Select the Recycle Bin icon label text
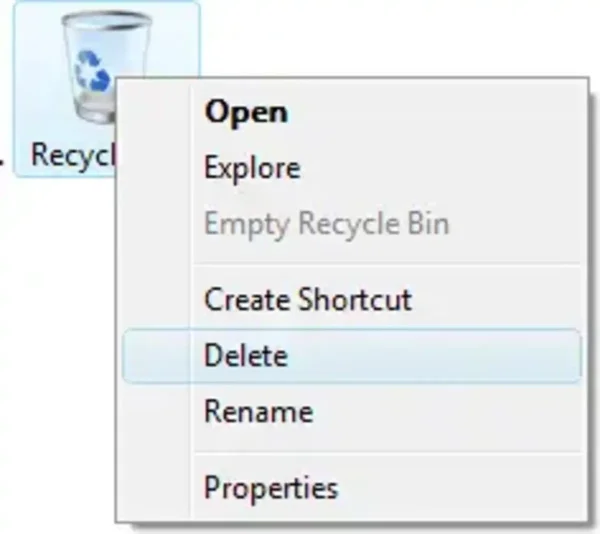The width and height of the screenshot is (600, 534). [74, 155]
